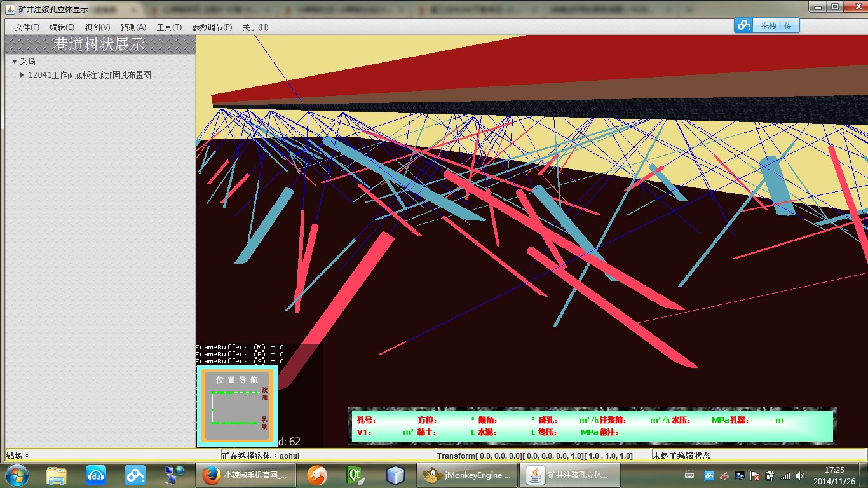
Task: Click the 正在选择物体：aohui status text
Action: click(x=261, y=456)
